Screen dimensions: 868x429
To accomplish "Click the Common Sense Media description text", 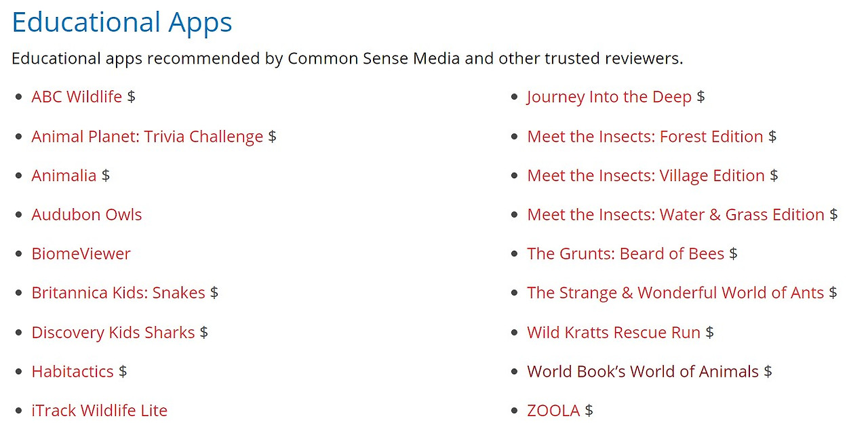I will tap(347, 58).
